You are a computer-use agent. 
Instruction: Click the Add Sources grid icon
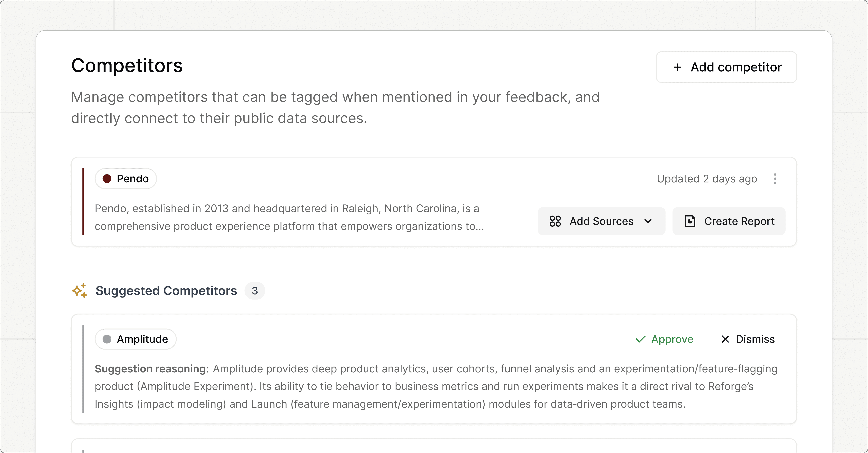[555, 221]
